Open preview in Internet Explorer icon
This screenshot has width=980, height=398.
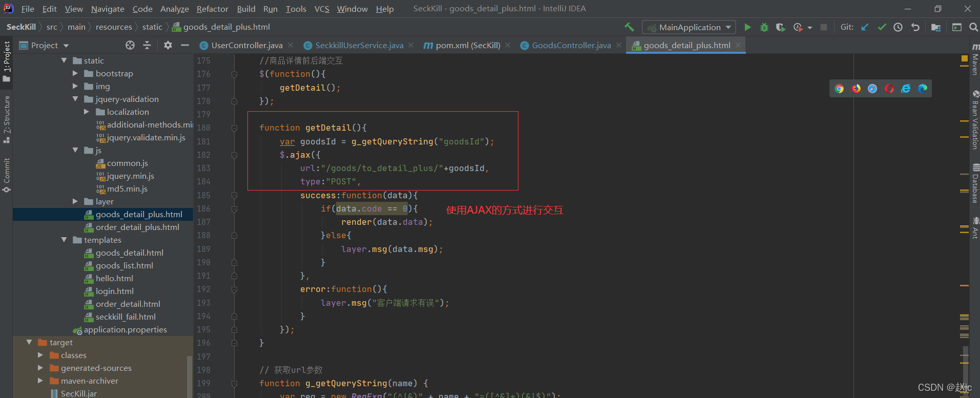pos(906,89)
